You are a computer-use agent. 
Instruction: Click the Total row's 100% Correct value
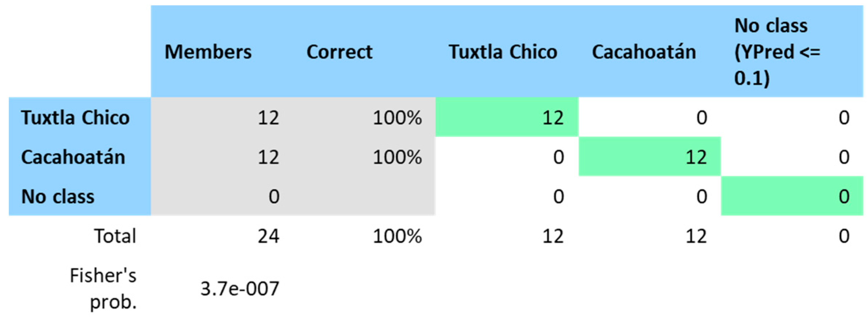pyautogui.click(x=397, y=236)
